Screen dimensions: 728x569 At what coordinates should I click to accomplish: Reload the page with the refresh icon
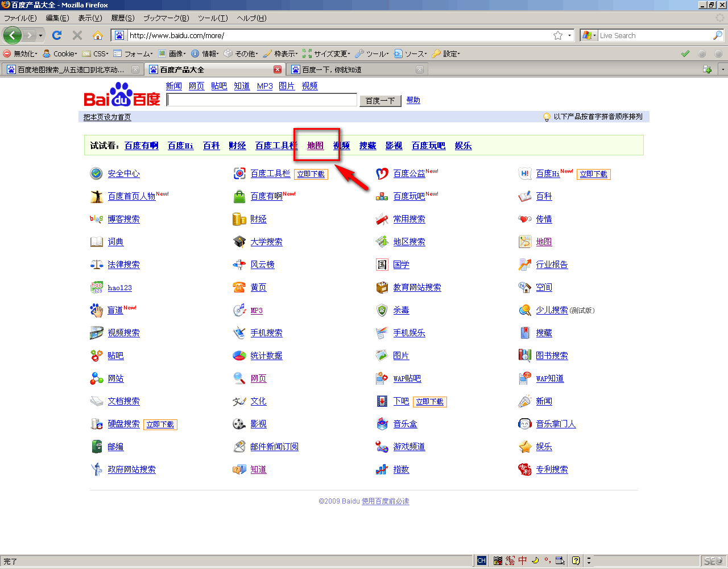[57, 35]
